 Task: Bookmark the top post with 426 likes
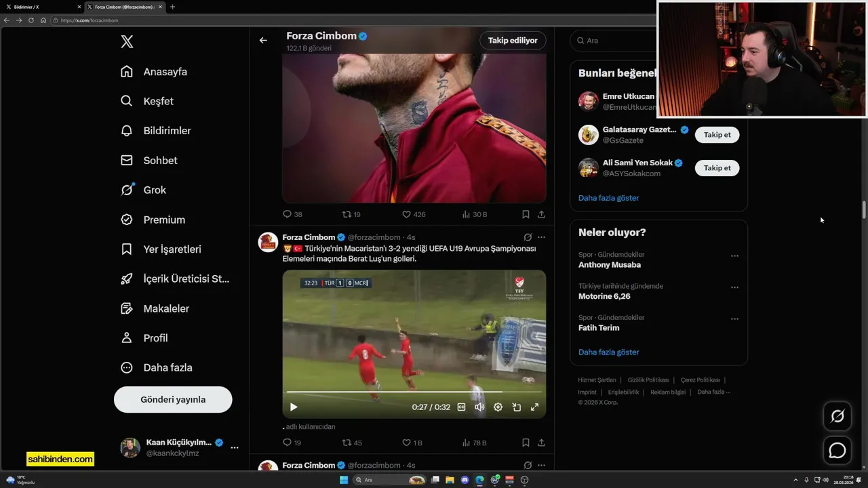[x=526, y=214]
